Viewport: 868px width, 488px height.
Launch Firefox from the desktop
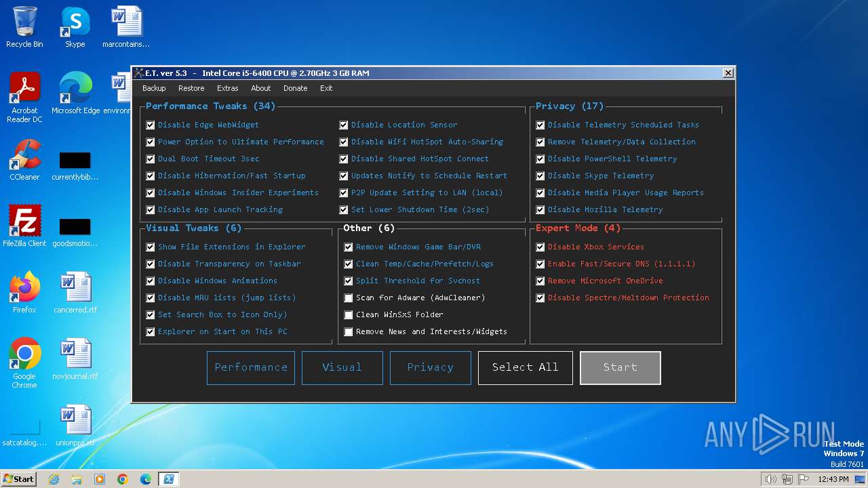click(24, 293)
